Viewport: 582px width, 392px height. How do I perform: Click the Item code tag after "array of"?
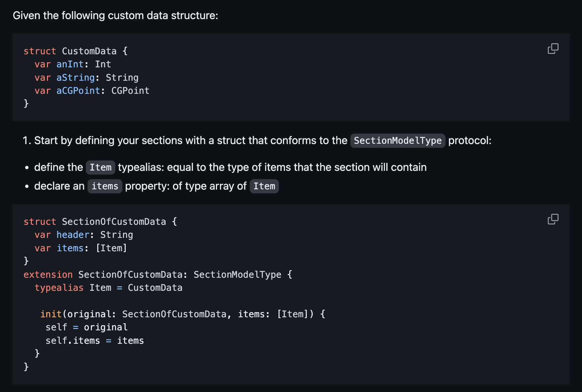(x=264, y=186)
